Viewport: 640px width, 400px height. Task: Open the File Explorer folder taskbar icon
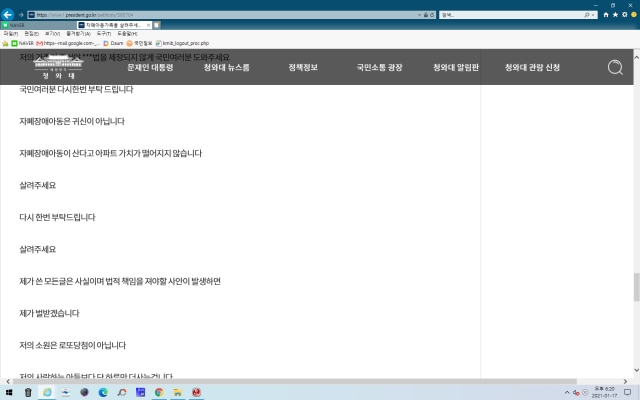(178, 392)
